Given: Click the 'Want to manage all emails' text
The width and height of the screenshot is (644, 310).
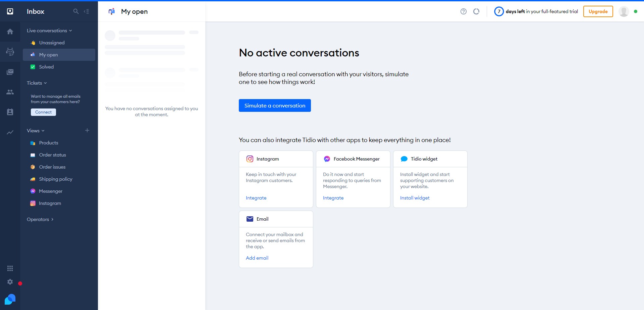Looking at the screenshot, I should tap(56, 99).
